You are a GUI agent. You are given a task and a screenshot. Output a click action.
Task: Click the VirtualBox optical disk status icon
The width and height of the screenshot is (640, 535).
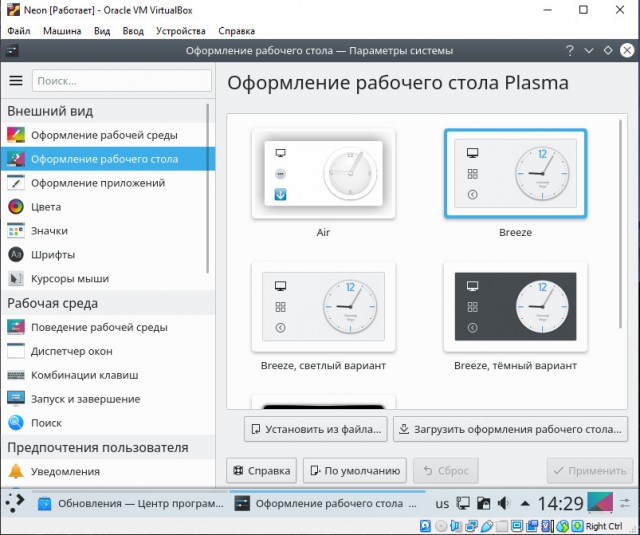pos(441,526)
